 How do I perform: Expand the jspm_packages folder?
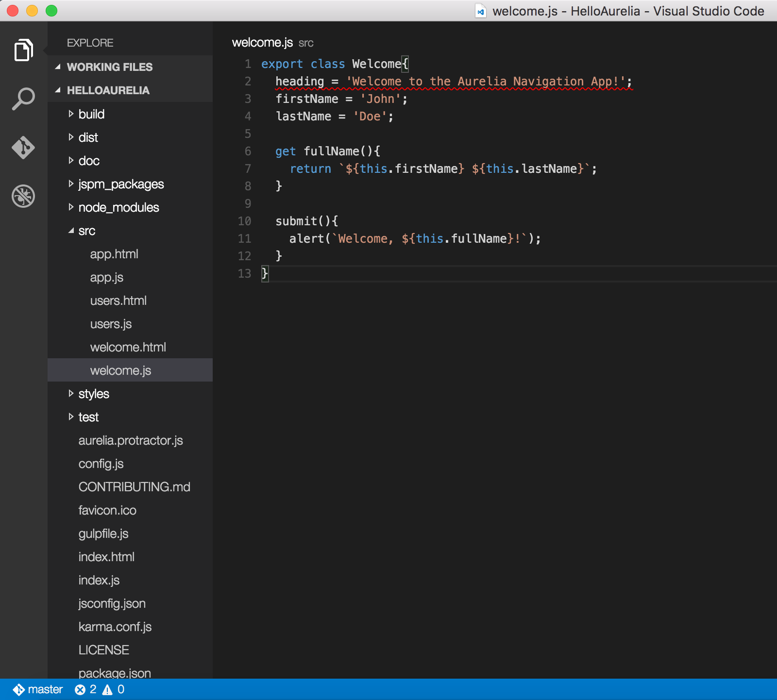click(71, 184)
